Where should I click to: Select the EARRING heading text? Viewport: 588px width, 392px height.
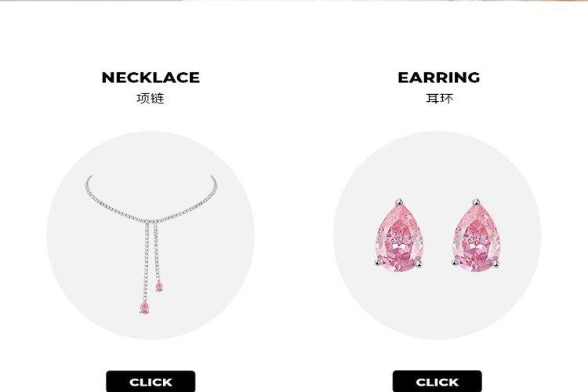(439, 78)
